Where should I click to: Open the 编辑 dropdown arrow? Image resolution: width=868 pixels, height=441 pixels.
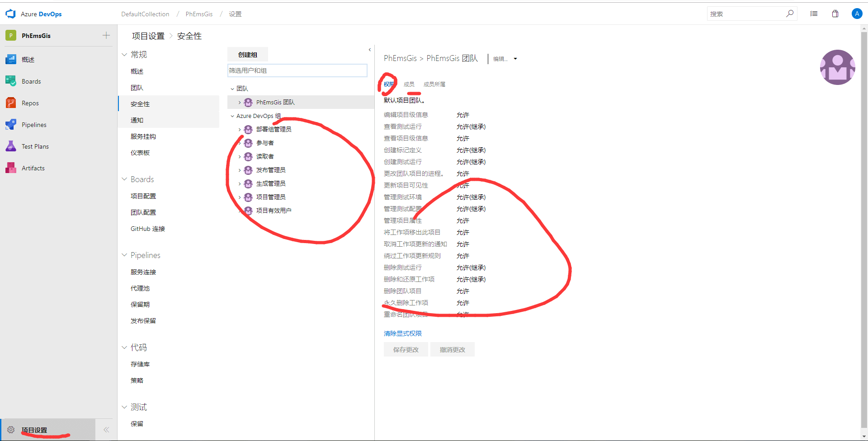click(x=515, y=59)
